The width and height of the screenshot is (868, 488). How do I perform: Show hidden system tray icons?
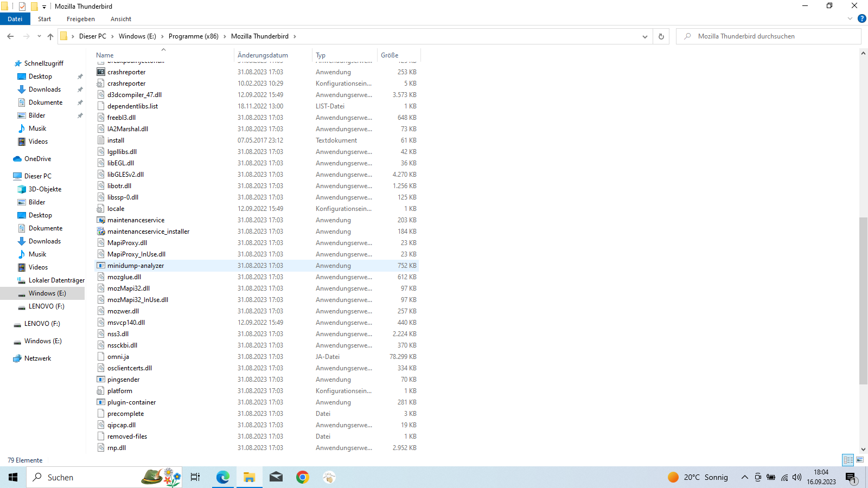(744, 477)
